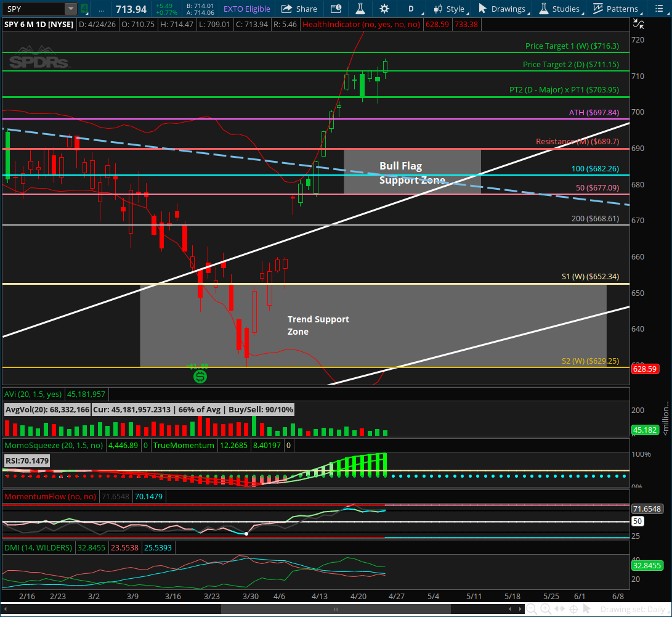
Task: Click the Bull Flag Support Zone text
Action: 412,173
